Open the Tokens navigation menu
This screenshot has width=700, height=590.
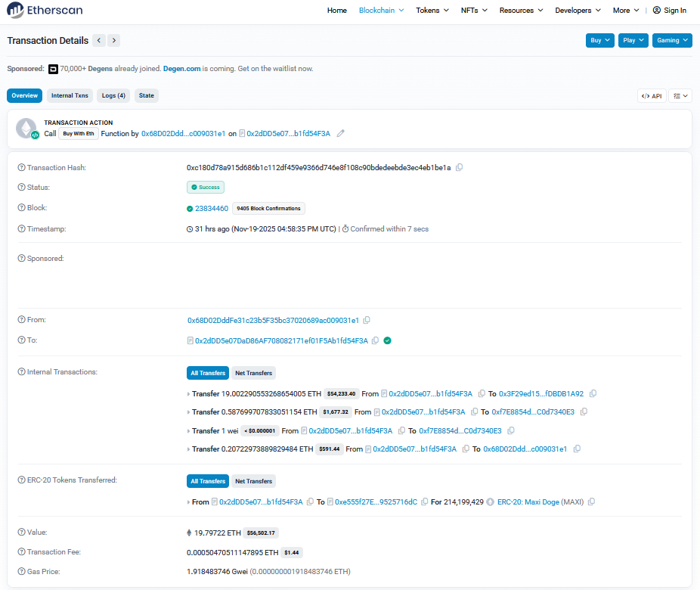tap(432, 11)
